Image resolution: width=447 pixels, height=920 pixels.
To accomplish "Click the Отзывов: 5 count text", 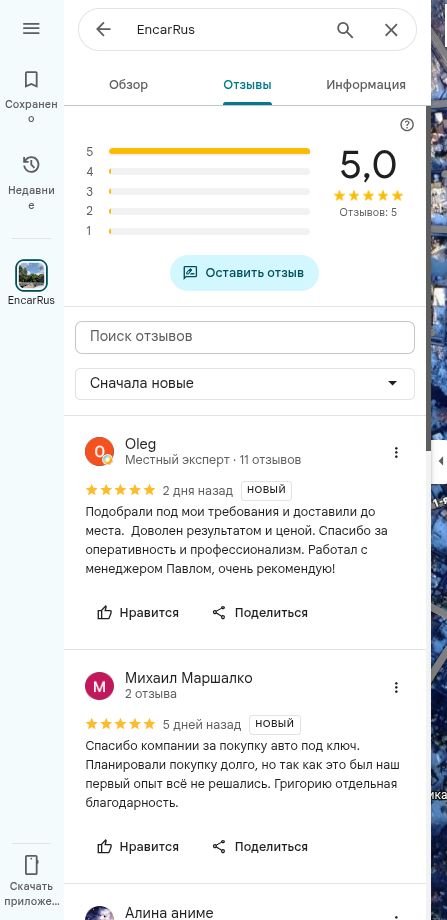I will pyautogui.click(x=368, y=212).
